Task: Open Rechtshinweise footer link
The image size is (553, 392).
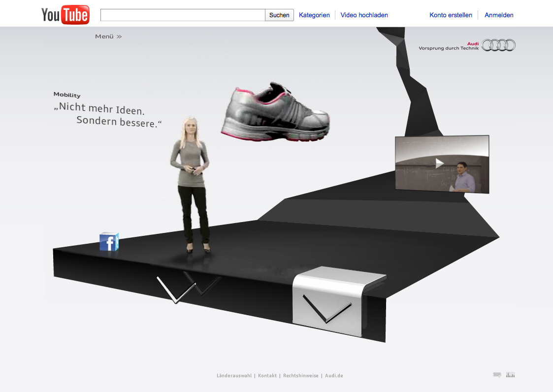Action: 301,376
